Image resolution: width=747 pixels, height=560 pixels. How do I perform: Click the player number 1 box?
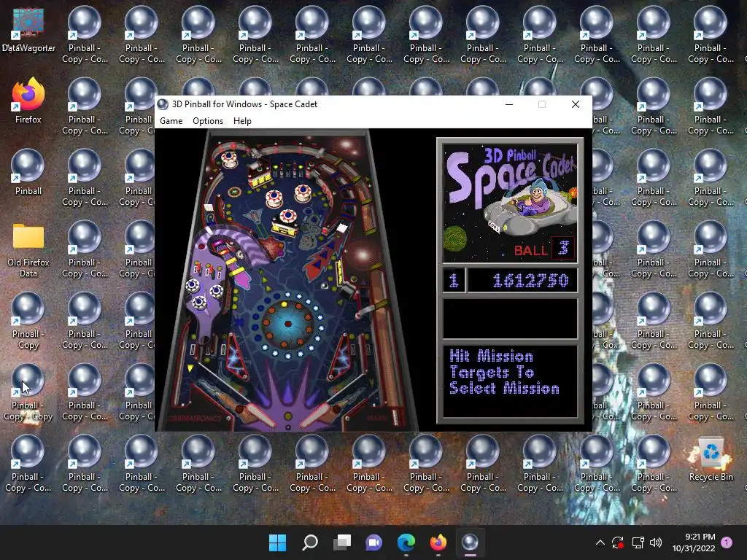click(x=454, y=281)
